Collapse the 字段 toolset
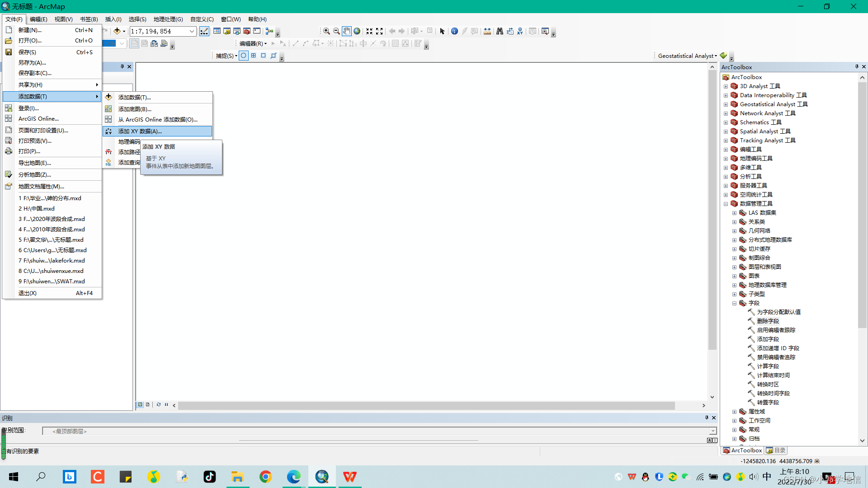Viewport: 868px width, 488px height. tap(734, 303)
